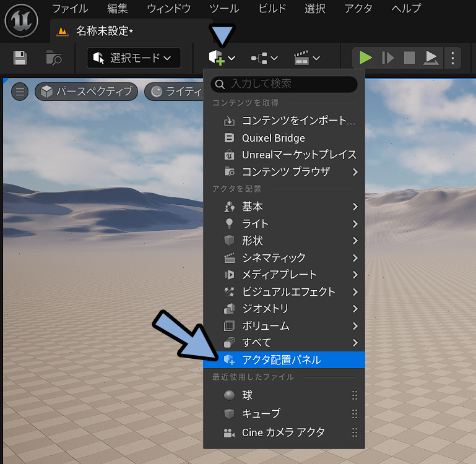Select Cine カメラ アクタ recent item
Image resolution: width=476 pixels, height=464 pixels.
coord(284,432)
